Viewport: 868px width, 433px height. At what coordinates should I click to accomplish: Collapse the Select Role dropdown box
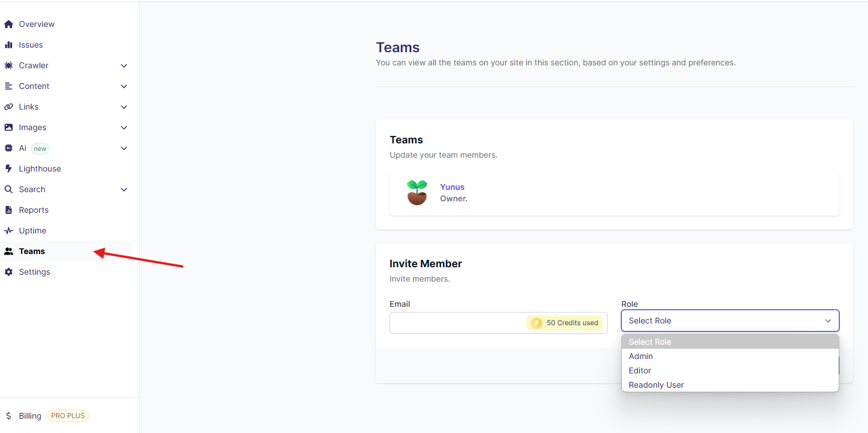pos(730,321)
